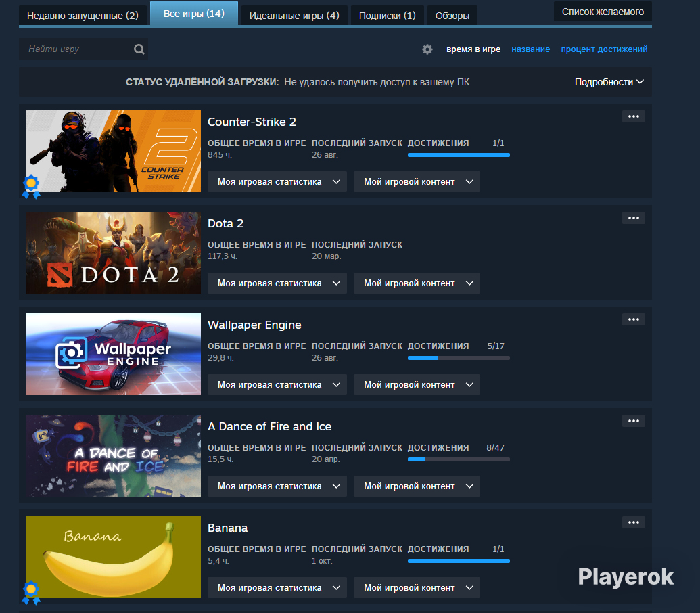Expand Моя игровая статистика for Counter-Strike 2

click(x=277, y=182)
